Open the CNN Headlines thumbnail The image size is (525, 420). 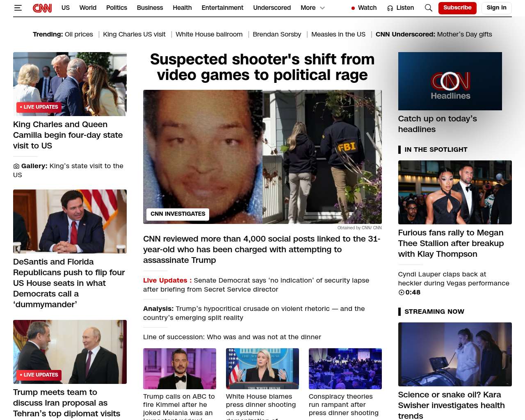point(450,81)
